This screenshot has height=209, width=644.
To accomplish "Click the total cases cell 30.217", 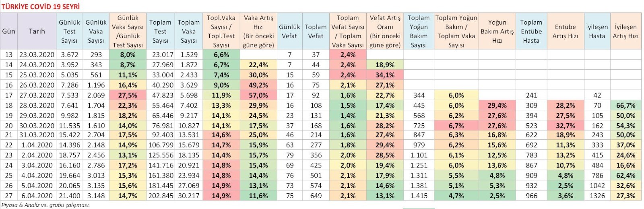I will tap(188, 196).
